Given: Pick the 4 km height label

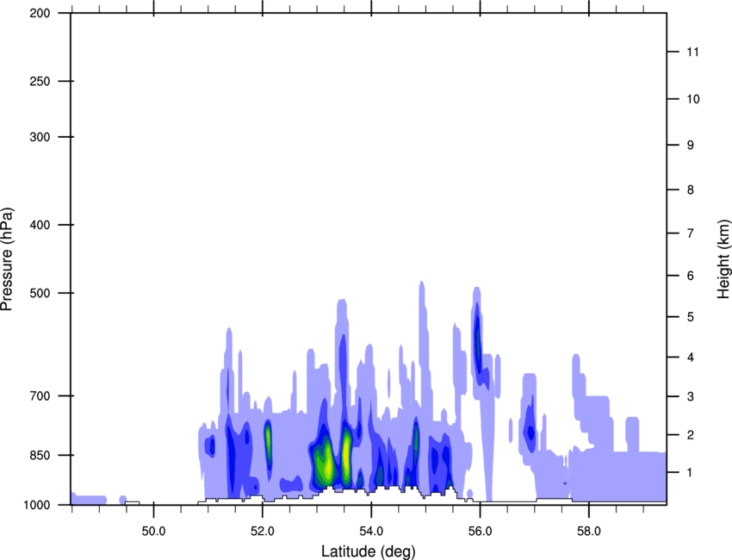Looking at the screenshot, I should pyautogui.click(x=690, y=358).
